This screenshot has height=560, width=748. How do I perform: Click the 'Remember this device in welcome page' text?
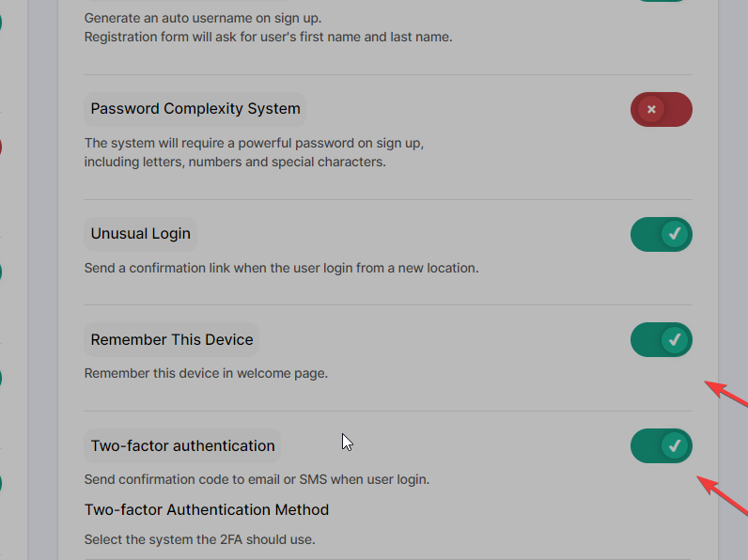206,374
